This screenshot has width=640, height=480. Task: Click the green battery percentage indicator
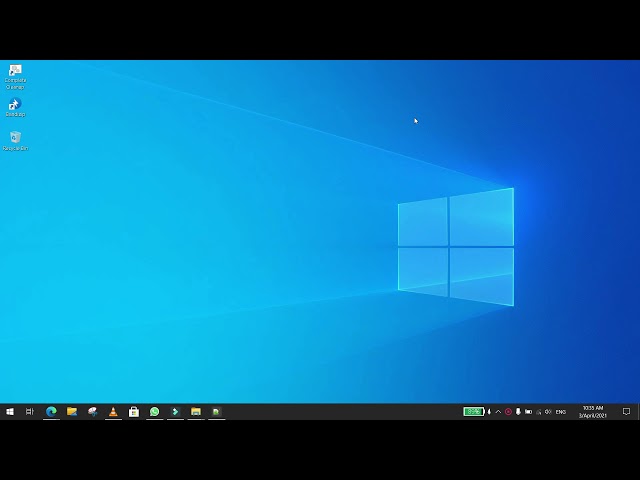click(x=473, y=411)
